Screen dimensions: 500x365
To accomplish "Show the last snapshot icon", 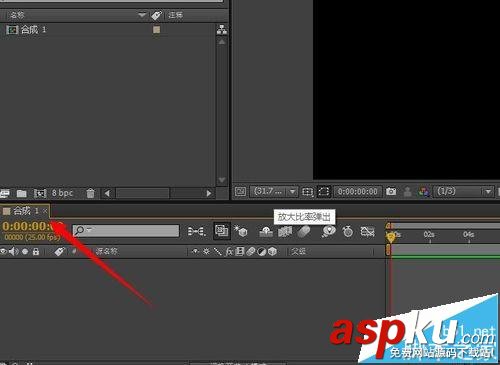I will click(x=407, y=192).
